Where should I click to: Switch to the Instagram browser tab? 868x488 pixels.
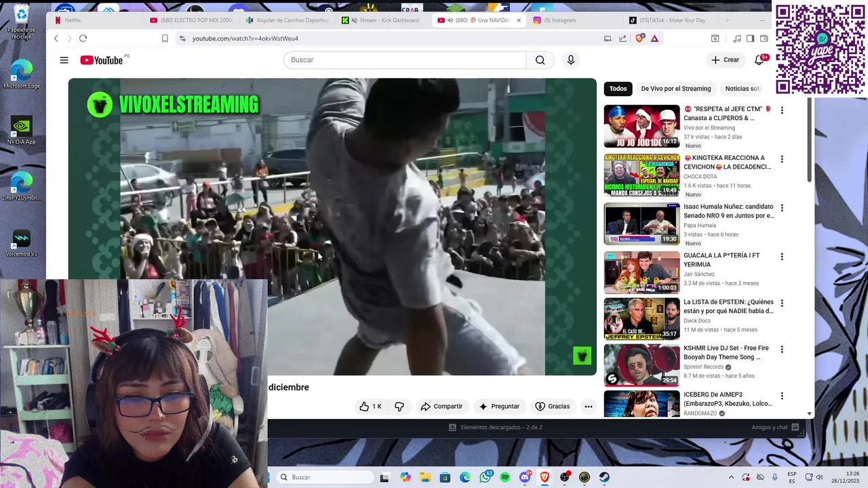575,20
